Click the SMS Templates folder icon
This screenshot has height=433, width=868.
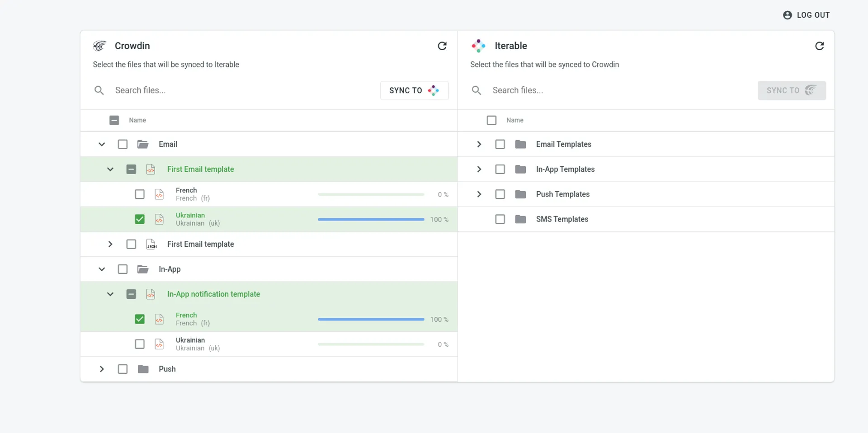pos(520,219)
